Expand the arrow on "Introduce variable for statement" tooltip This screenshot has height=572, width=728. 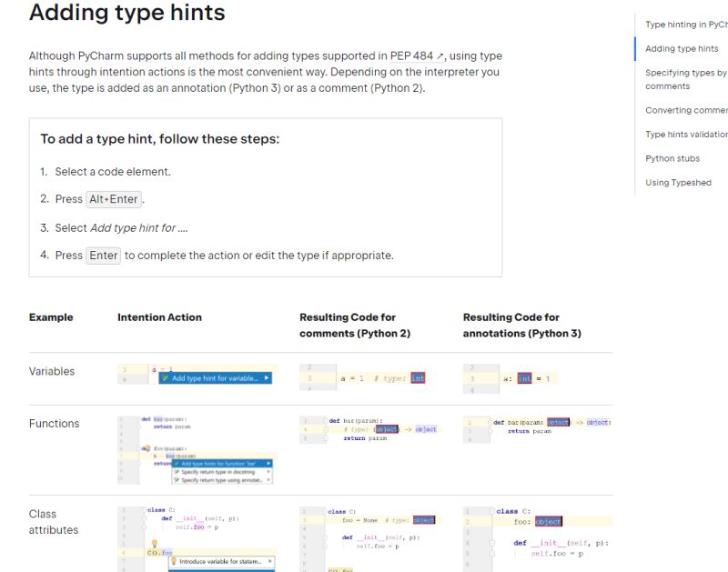point(270,561)
